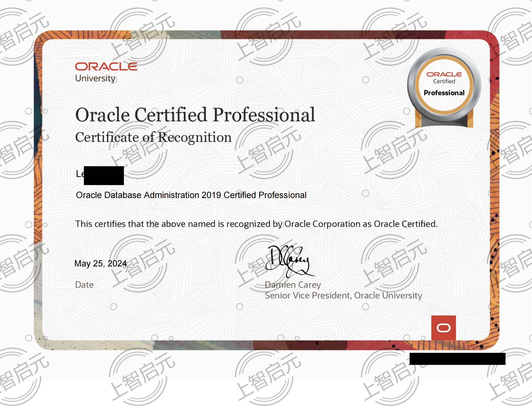Click the Oracle University logo

coord(106,73)
